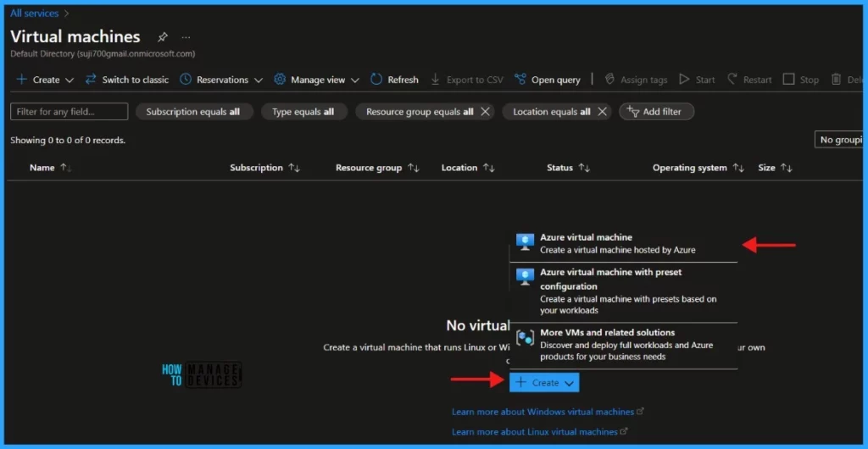Click the Restart icon in toolbar

732,79
